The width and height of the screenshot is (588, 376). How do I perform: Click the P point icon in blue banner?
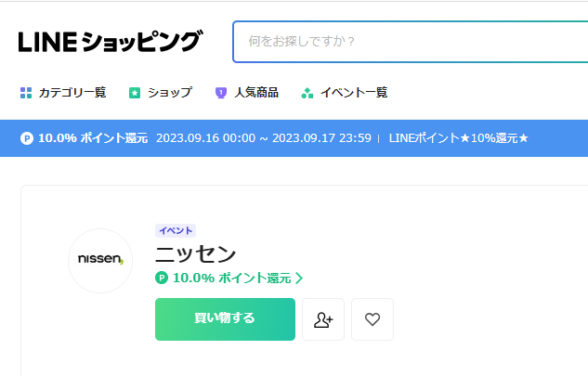click(x=27, y=138)
